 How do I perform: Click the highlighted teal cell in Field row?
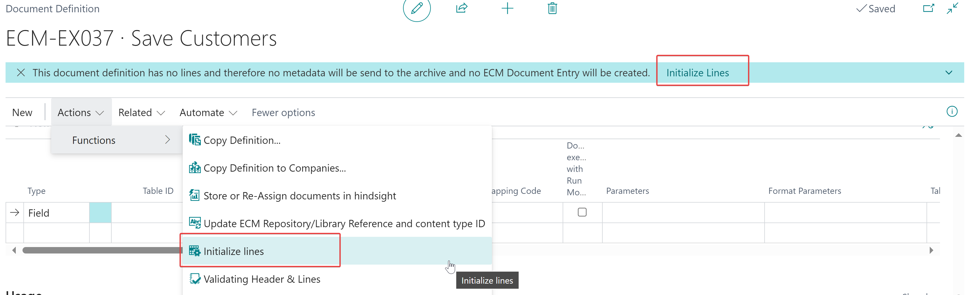point(101,213)
